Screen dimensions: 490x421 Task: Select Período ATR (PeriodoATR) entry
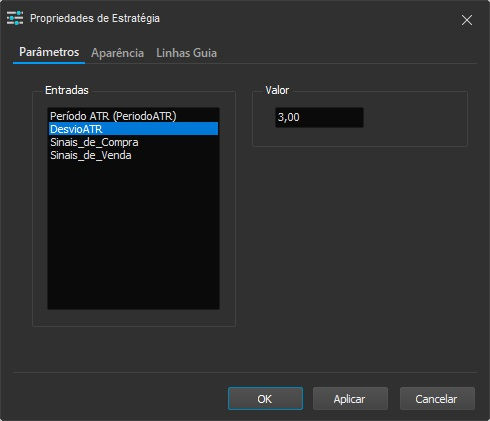pyautogui.click(x=133, y=116)
